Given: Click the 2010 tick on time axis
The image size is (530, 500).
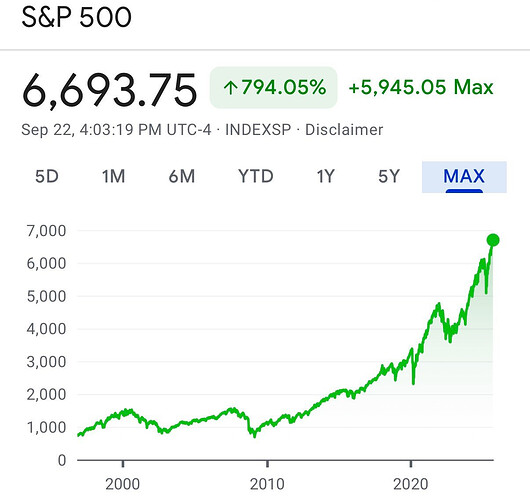Looking at the screenshot, I should tap(267, 484).
